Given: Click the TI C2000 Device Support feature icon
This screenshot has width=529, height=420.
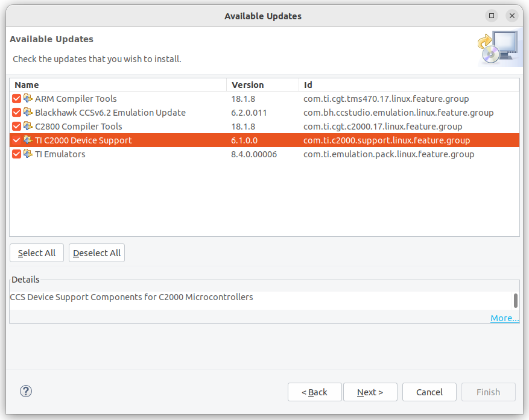Looking at the screenshot, I should 28,140.
